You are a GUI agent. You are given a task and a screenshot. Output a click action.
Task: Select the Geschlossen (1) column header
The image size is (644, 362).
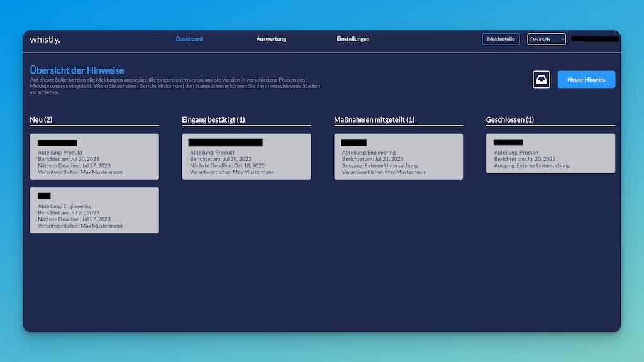[510, 119]
